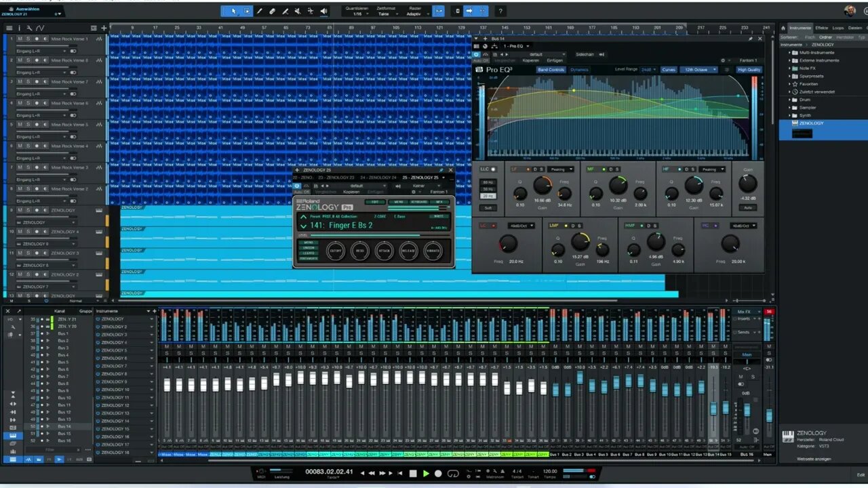Toggle Loop in transport bar

click(452, 473)
